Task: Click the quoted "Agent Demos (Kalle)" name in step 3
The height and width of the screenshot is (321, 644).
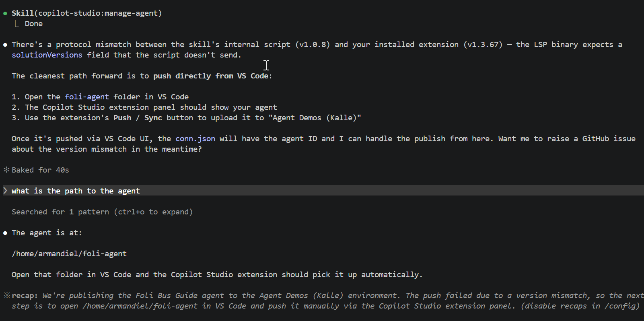Action: click(315, 118)
